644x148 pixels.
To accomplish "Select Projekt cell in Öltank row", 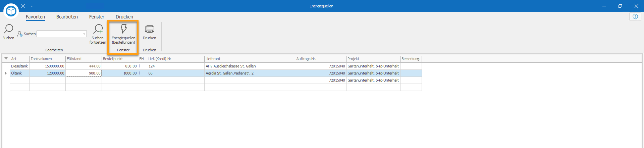I will coord(373,73).
